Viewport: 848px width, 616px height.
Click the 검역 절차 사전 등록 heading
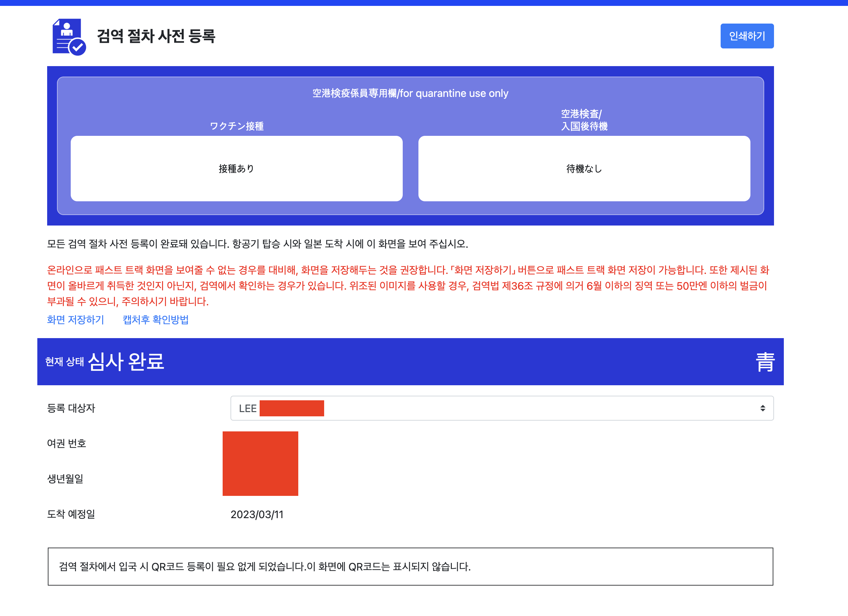(156, 36)
